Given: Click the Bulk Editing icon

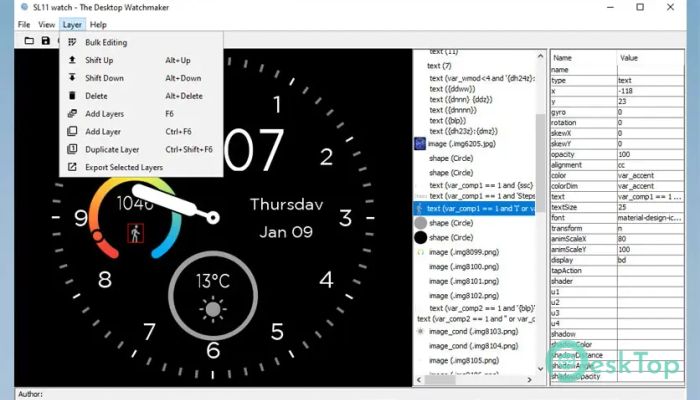Looking at the screenshot, I should (72, 42).
